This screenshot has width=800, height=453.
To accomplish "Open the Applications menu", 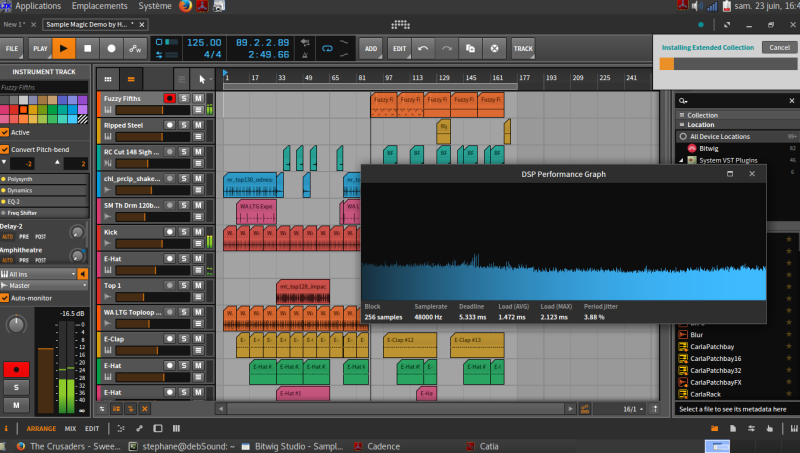I will coord(37,6).
